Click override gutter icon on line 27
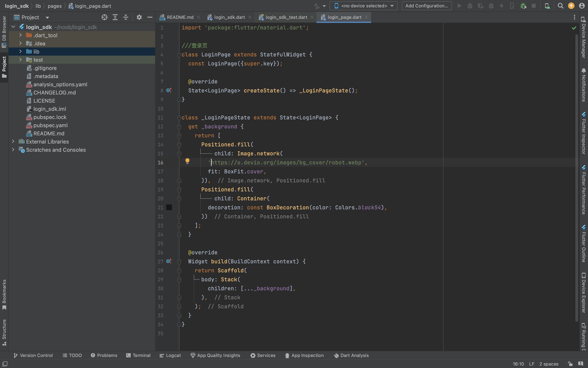This screenshot has width=588, height=368. tap(169, 261)
